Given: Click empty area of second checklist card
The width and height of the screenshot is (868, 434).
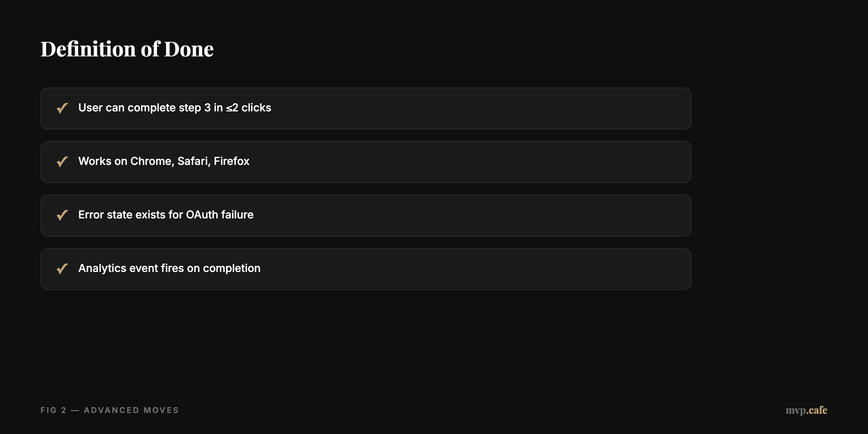Looking at the screenshot, I should [x=470, y=162].
